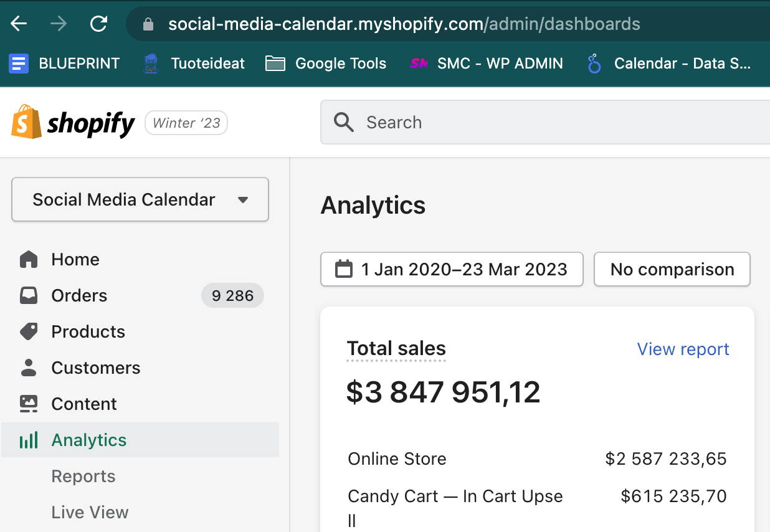Select Analytics in the sidebar
Viewport: 770px width, 532px height.
(140, 440)
